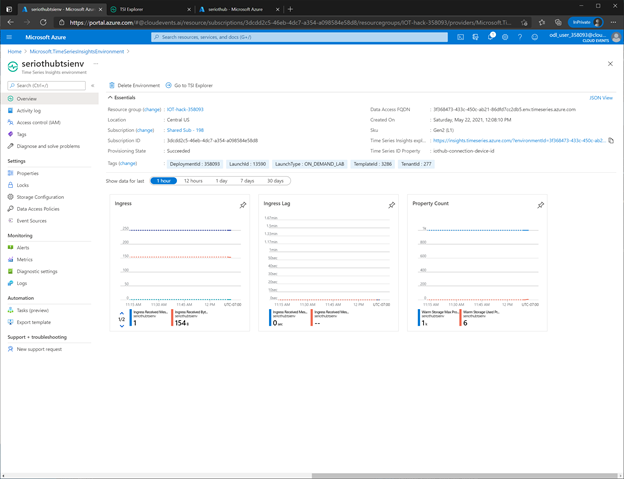This screenshot has height=479, width=624.
Task: Open the feedback smiley icon
Action: [534, 37]
